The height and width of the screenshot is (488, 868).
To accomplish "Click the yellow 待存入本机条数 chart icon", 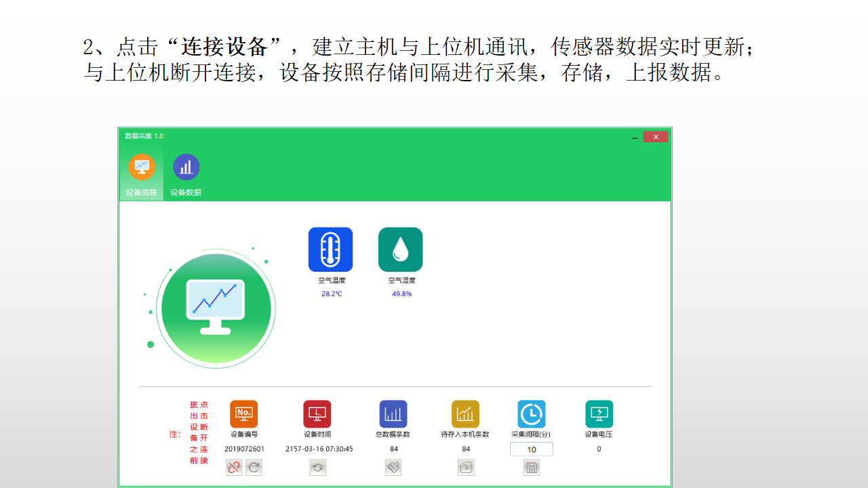I will pyautogui.click(x=465, y=413).
